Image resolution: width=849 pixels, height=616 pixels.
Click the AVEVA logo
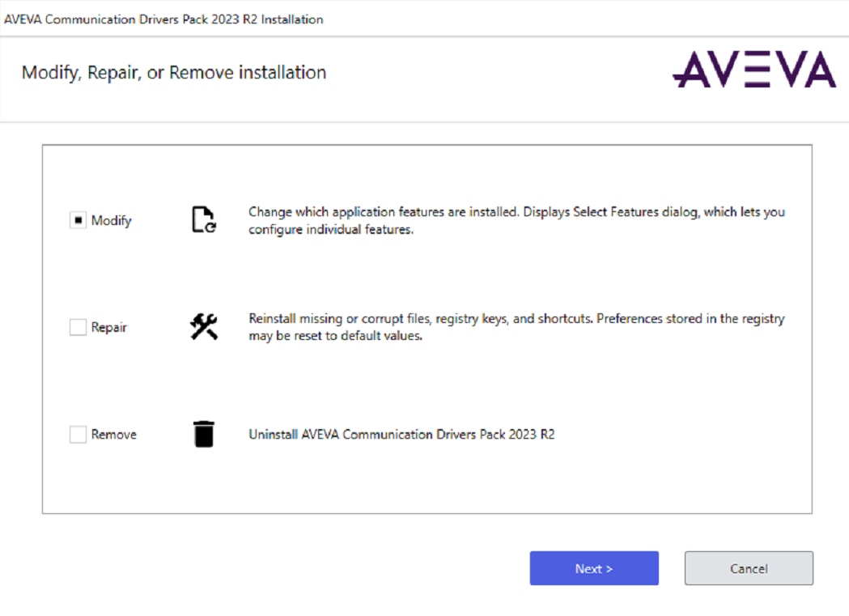(x=754, y=70)
